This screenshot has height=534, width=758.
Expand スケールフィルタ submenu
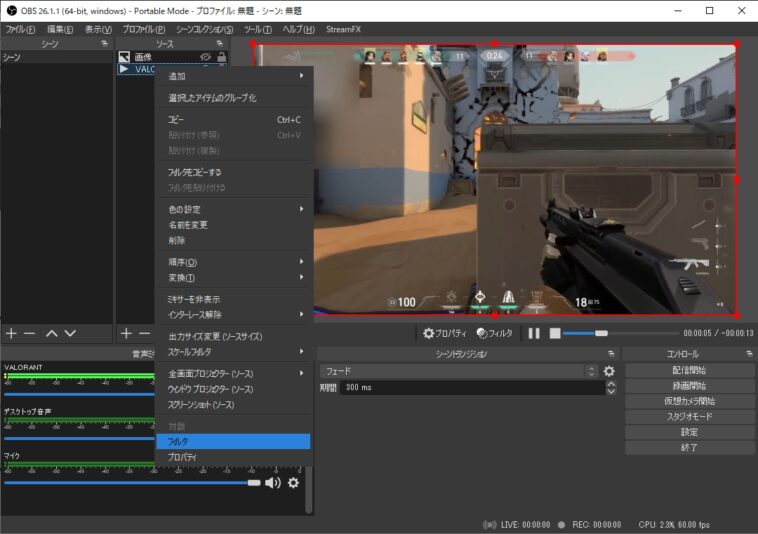[233, 352]
